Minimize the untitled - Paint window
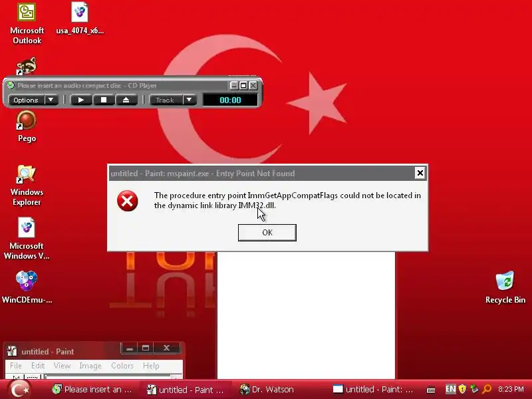The image size is (532, 399). tap(129, 348)
